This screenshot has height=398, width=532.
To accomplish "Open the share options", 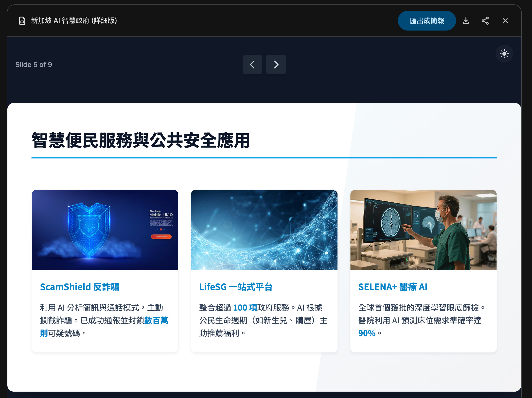I will click(485, 21).
